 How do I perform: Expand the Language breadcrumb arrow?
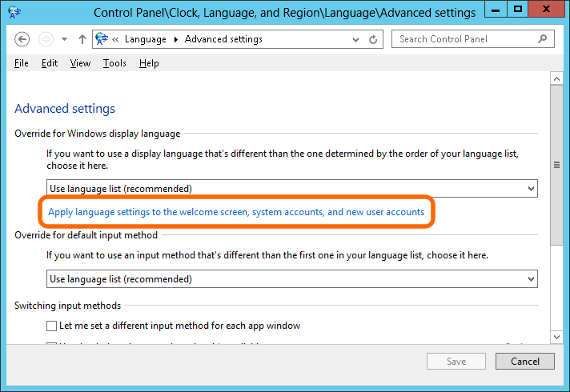[176, 39]
